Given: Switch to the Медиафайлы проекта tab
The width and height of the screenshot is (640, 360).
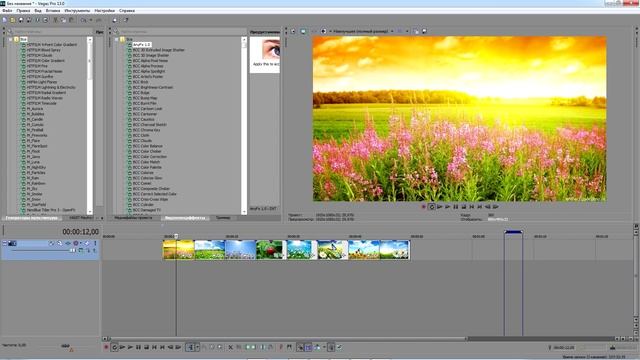Looking at the screenshot, I should (133, 218).
